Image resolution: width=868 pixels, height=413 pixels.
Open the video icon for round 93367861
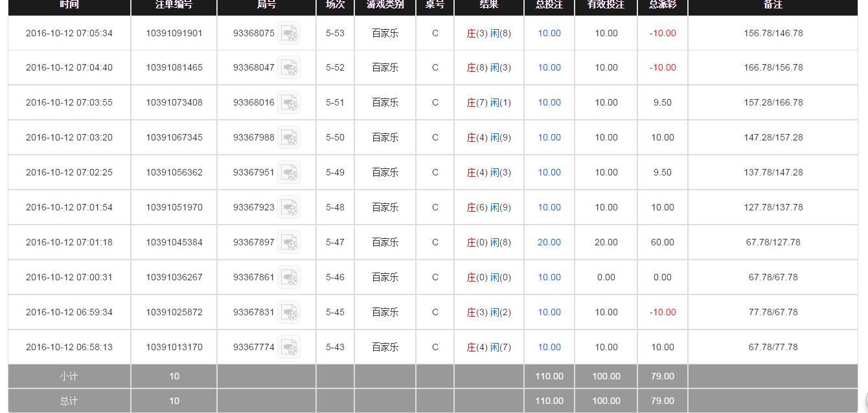289,278
